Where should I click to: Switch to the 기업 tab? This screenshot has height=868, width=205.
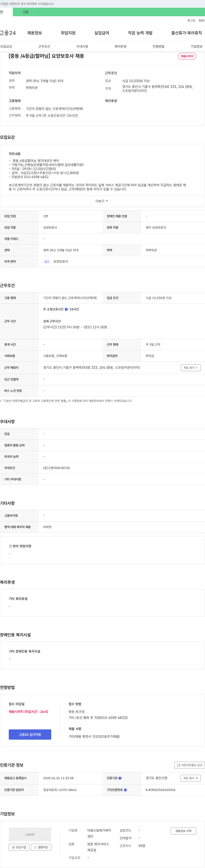coord(26,12)
